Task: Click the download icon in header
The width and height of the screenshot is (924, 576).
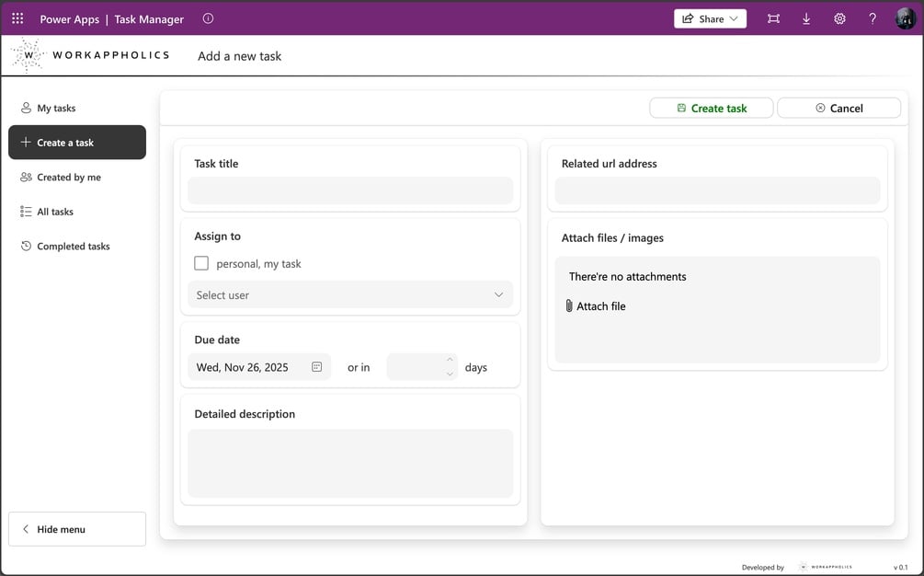Action: point(806,18)
